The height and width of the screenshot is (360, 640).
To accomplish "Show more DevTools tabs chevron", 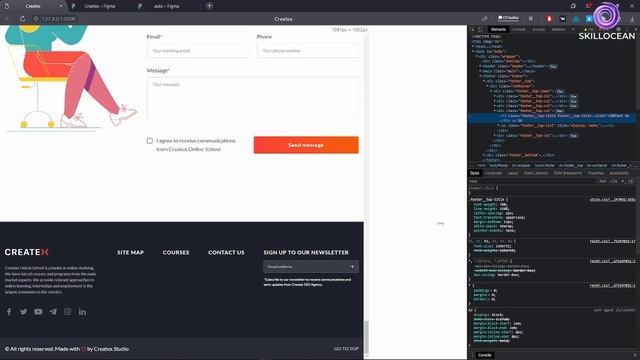I will pos(573,29).
